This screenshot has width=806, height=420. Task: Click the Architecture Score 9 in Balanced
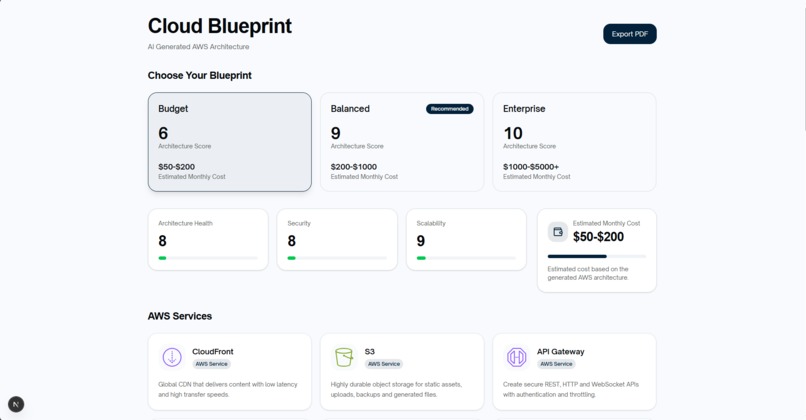tap(336, 134)
